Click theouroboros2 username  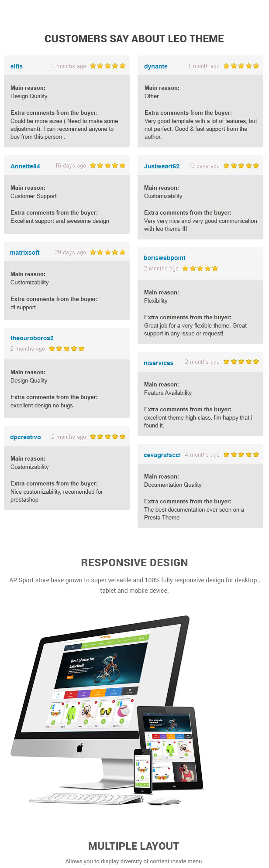tap(32, 338)
